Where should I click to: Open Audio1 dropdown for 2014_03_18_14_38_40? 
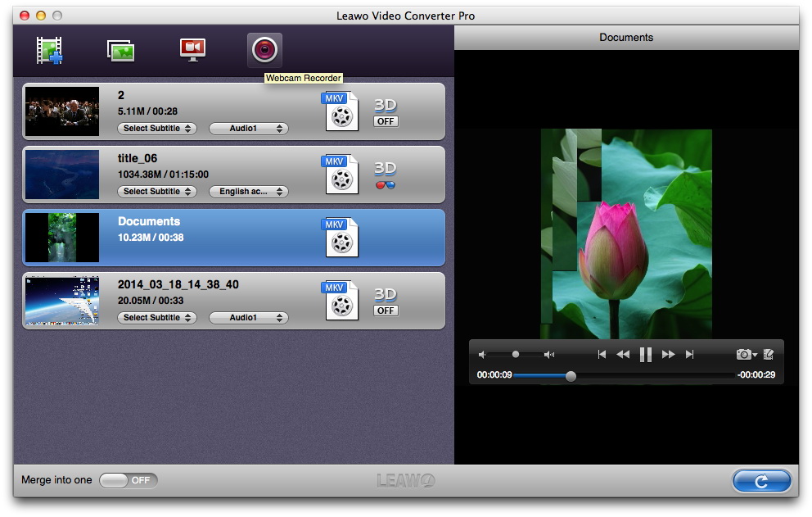click(249, 318)
